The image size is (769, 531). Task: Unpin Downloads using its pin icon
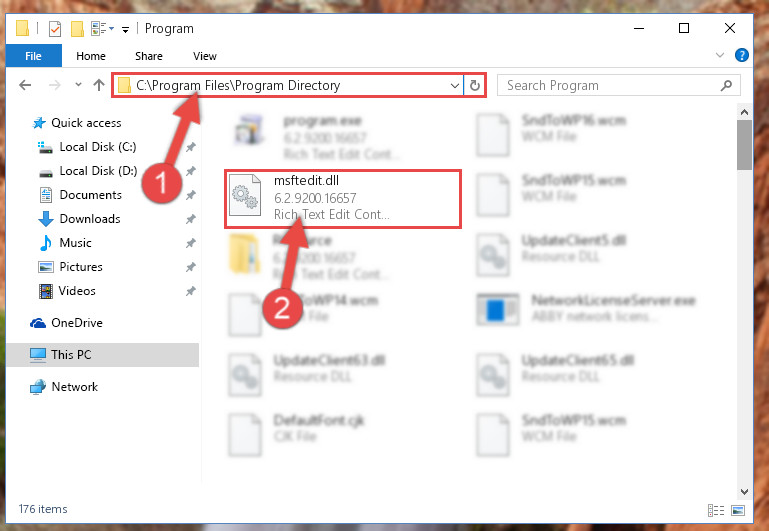(x=191, y=219)
